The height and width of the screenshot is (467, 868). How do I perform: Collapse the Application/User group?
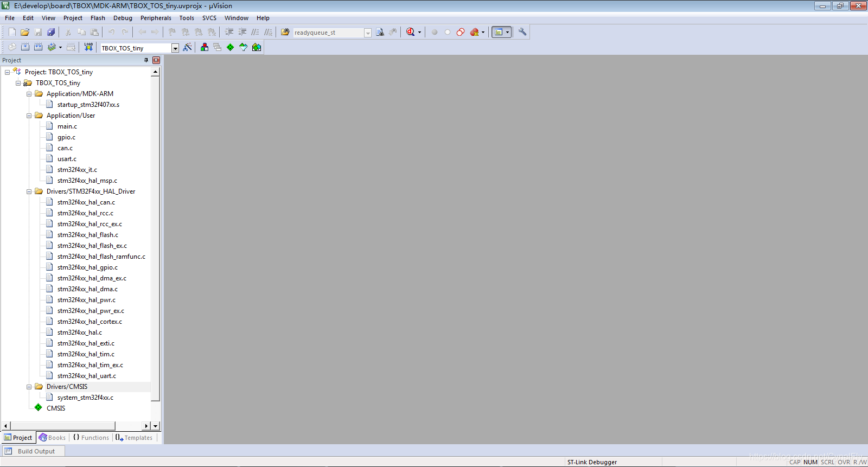[29, 116]
